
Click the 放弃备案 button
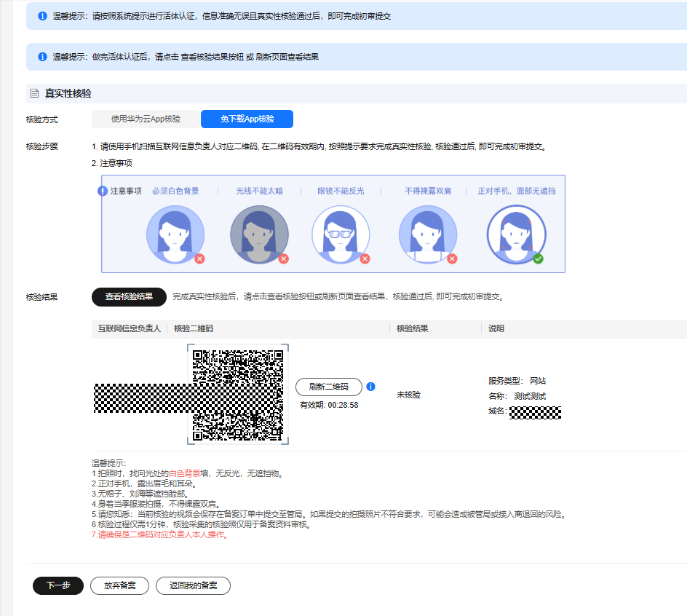pos(119,585)
